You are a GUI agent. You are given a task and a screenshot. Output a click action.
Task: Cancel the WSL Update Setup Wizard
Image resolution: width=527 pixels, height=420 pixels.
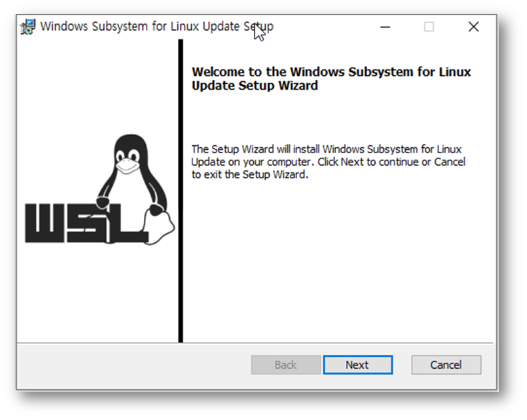click(x=446, y=365)
